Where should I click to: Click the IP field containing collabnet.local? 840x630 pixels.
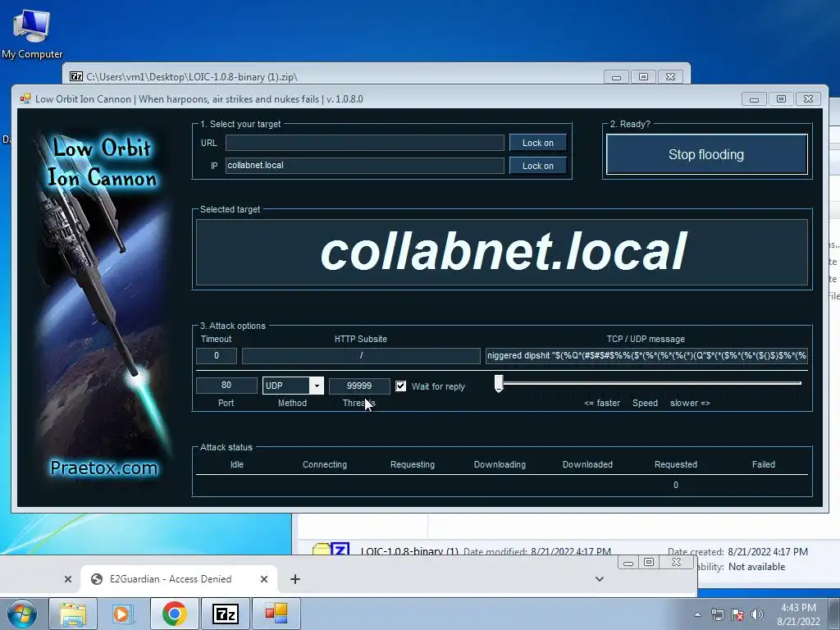point(364,166)
